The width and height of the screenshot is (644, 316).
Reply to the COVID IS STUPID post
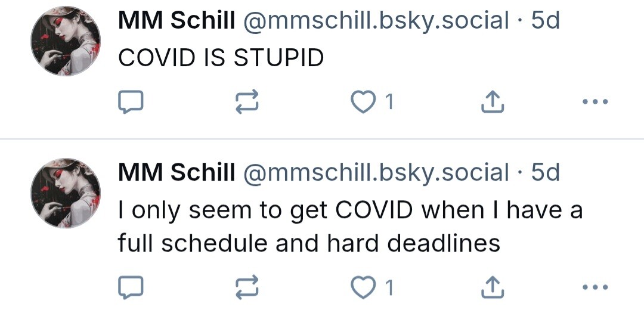coord(131,101)
